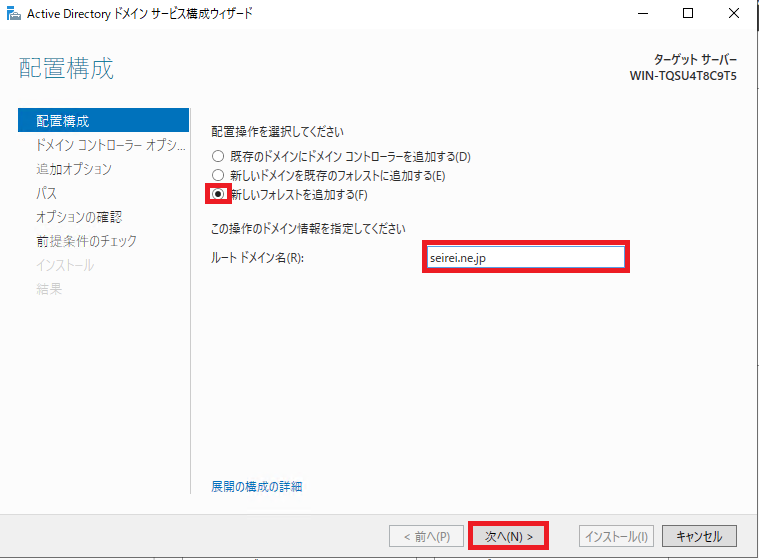Select 配置構成 in the wizard sidebar
759x560 pixels.
pos(103,121)
